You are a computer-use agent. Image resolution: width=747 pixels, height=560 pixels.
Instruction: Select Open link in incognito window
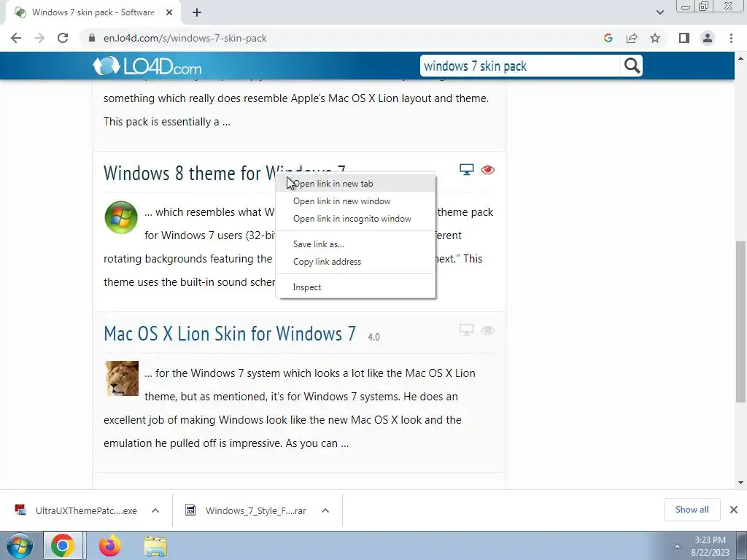pyautogui.click(x=355, y=219)
